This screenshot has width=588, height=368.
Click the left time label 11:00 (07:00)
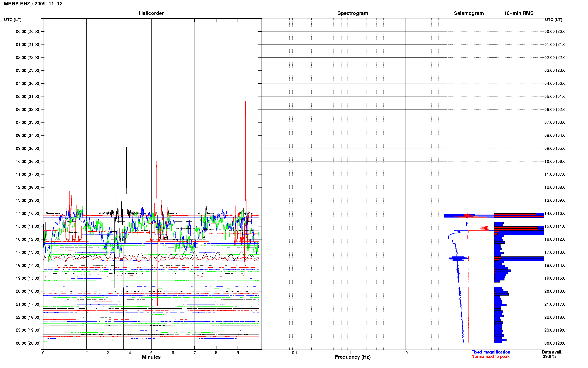point(28,174)
